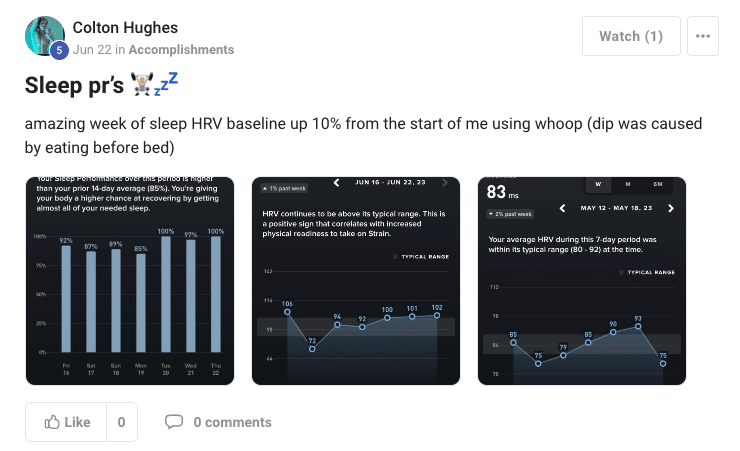
Task: Go to previous week in Jun 16-22 chart
Action: [337, 182]
